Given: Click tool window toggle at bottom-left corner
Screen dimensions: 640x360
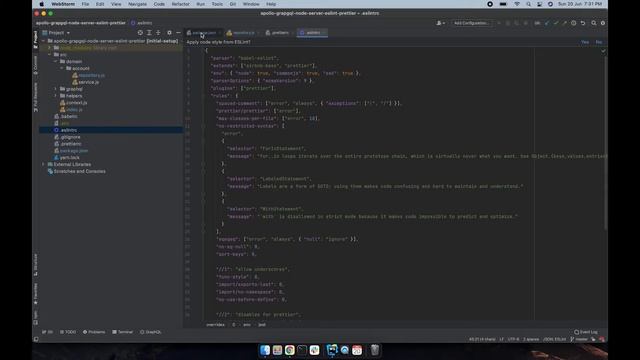Looking at the screenshot, I should 36,339.
